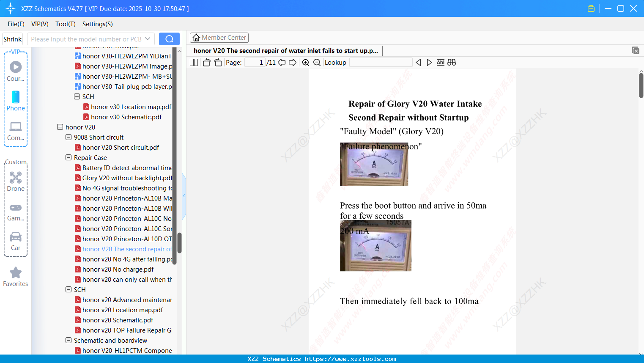
Task: Open the xzztools.com link in status bar
Action: click(x=350, y=359)
